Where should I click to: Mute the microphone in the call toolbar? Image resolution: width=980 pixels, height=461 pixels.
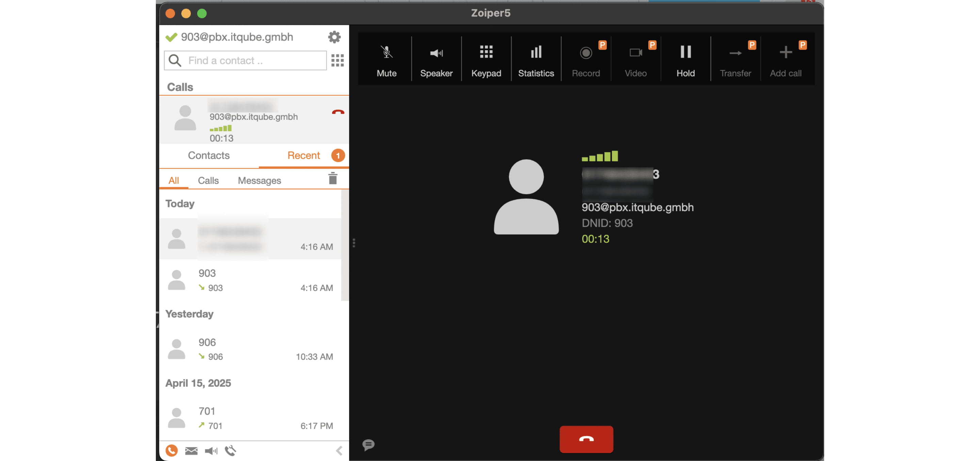pyautogui.click(x=386, y=59)
